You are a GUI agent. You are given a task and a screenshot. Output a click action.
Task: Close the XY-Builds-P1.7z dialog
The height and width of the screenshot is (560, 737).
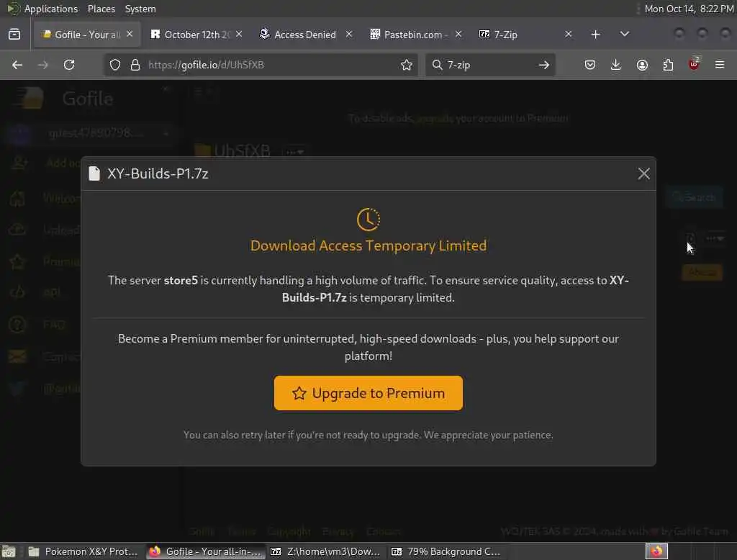pos(643,173)
